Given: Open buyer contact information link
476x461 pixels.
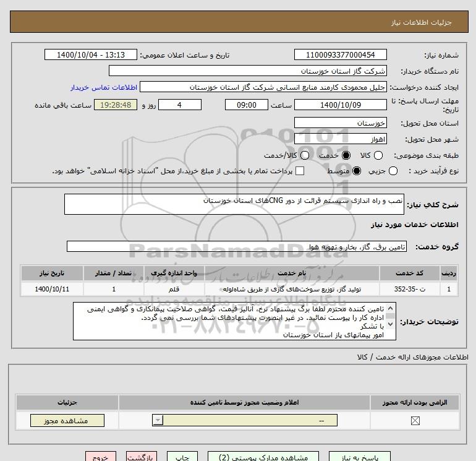Looking at the screenshot, I should tap(104, 87).
